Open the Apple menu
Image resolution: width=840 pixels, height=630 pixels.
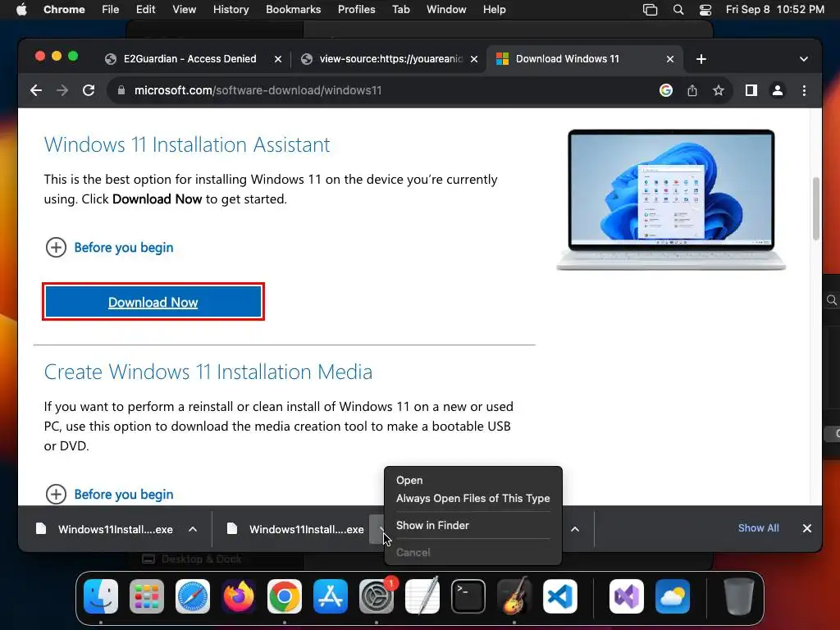[21, 10]
